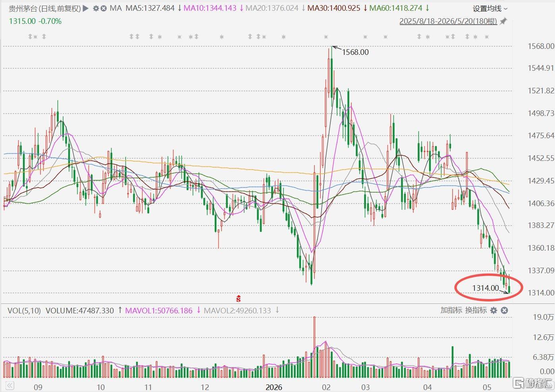Click the event star marker above 1568 peak
Image resolution: width=555 pixels, height=392 pixels.
(326, 37)
